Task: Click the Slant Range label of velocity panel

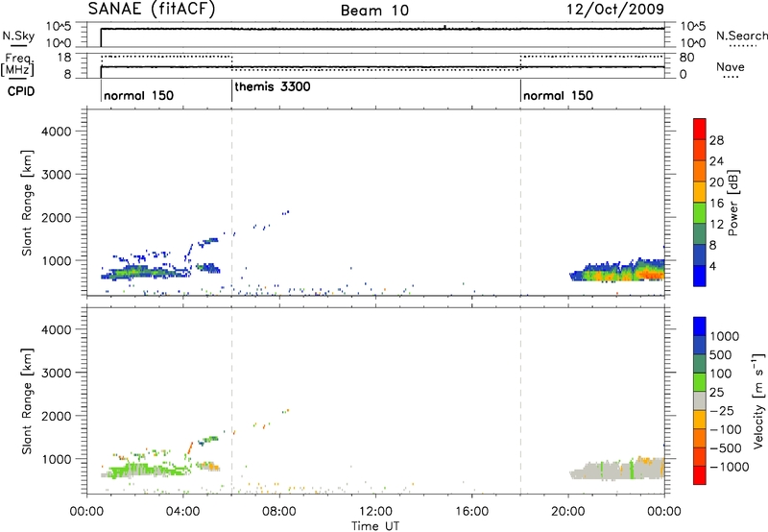Action: (27, 400)
